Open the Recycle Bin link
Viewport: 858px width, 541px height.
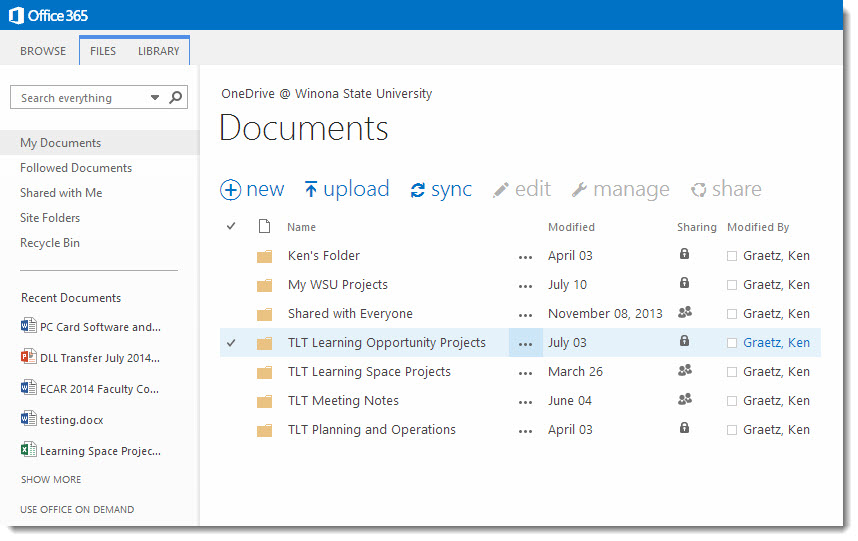pos(50,243)
